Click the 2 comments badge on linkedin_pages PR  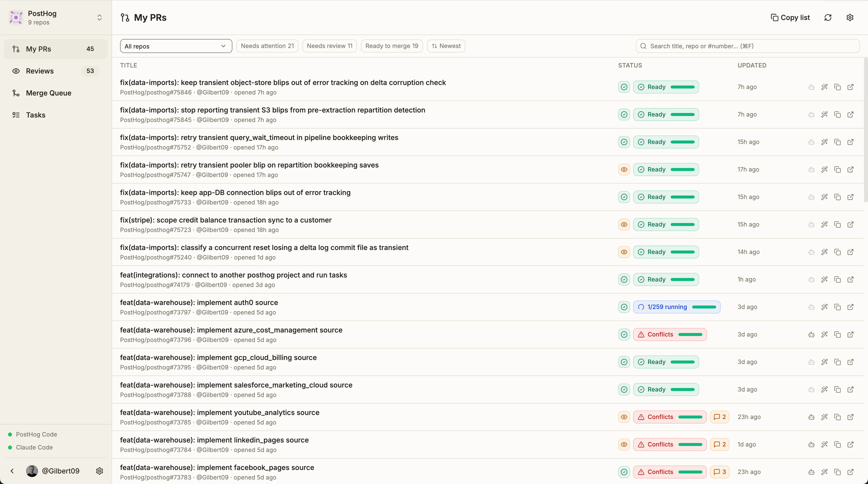(720, 444)
